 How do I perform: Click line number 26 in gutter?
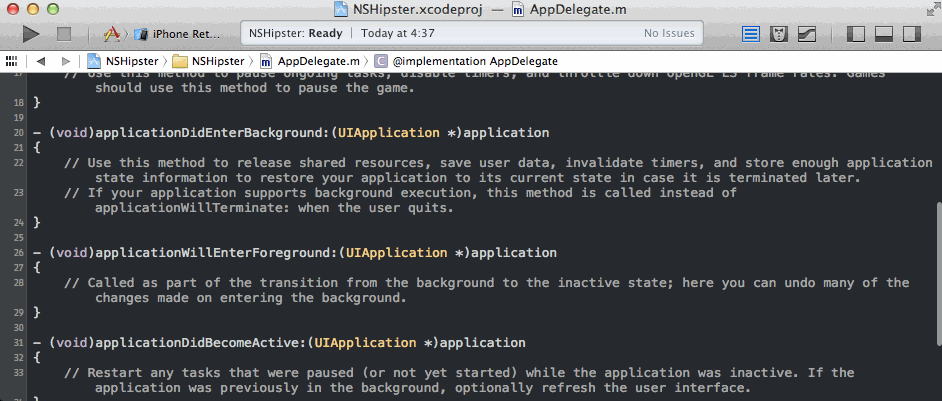pos(18,253)
